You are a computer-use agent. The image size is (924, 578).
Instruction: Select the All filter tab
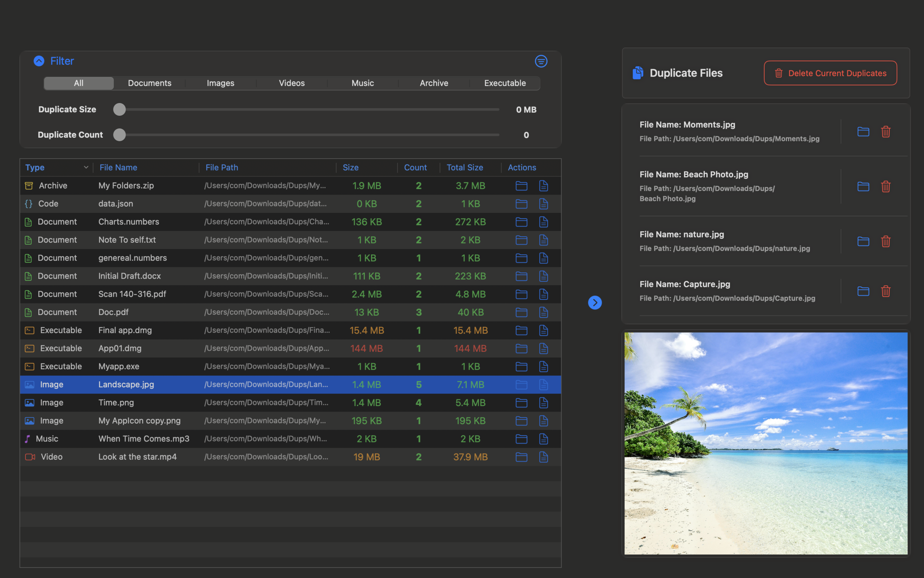click(x=79, y=83)
